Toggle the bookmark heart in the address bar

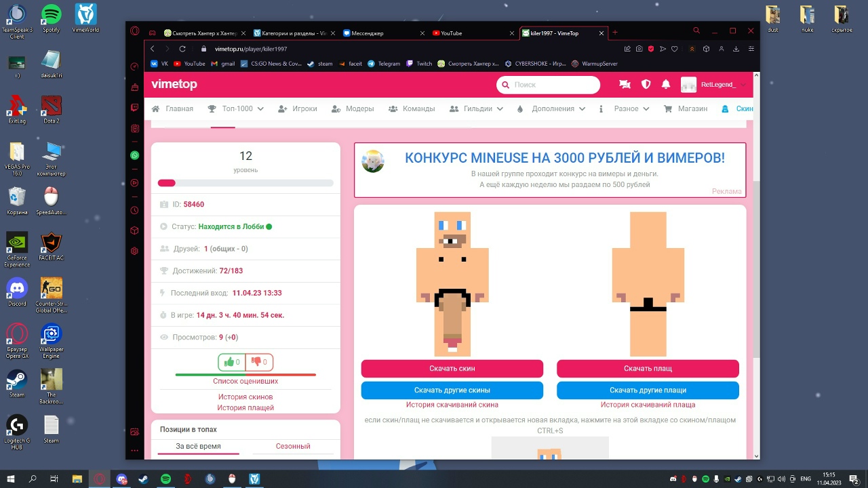(x=673, y=49)
